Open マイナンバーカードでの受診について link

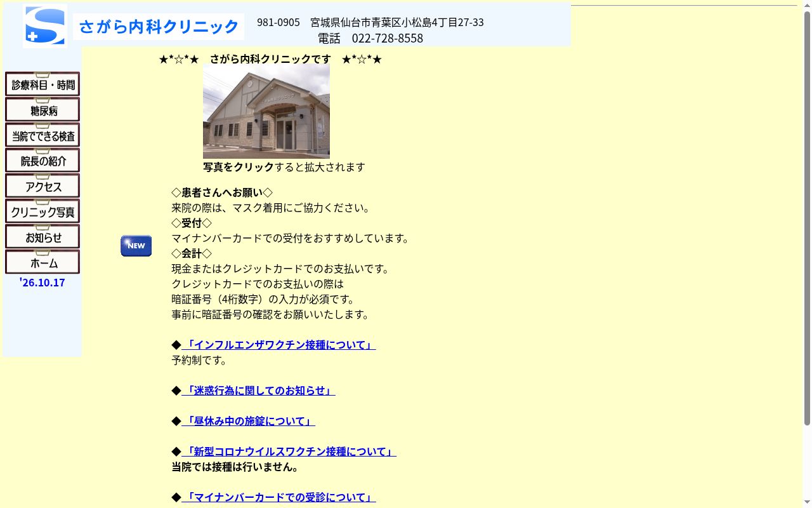(278, 497)
